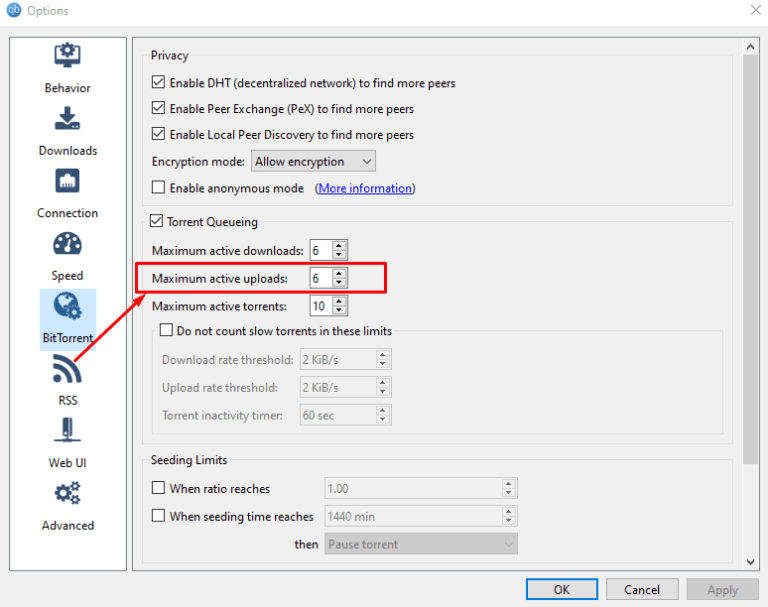Focus the Maximum active torrents field
The width and height of the screenshot is (768, 607).
[321, 306]
